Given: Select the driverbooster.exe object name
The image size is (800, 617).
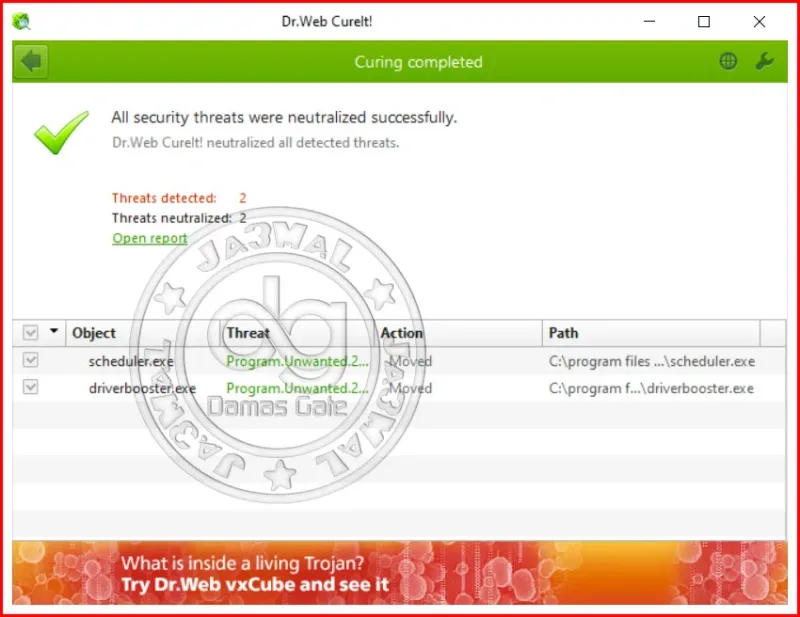Looking at the screenshot, I should 142,388.
